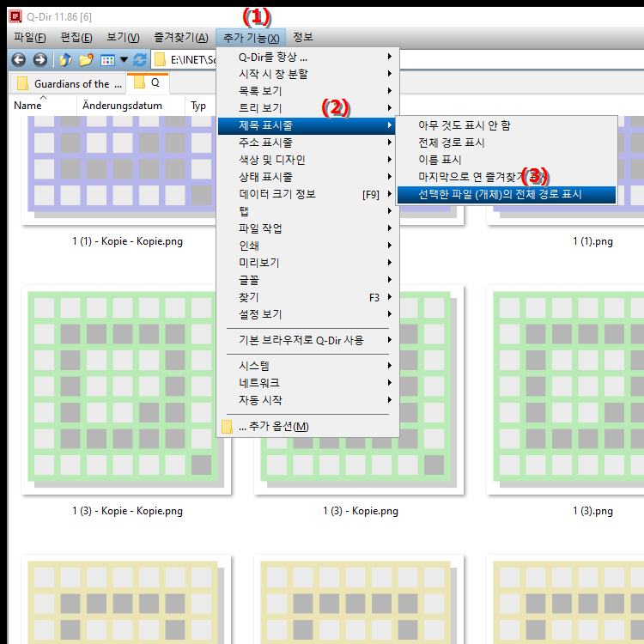Click file name 1 (1).png
The width and height of the screenshot is (644, 644).
592,241
